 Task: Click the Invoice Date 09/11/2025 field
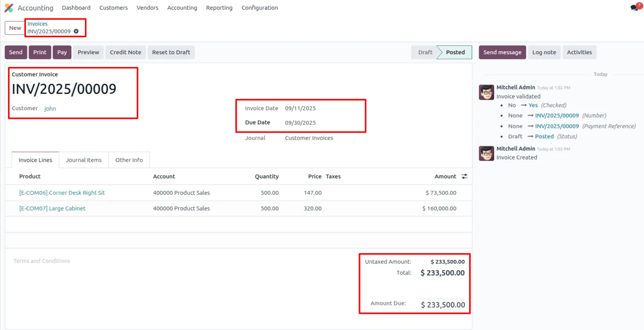pos(301,108)
